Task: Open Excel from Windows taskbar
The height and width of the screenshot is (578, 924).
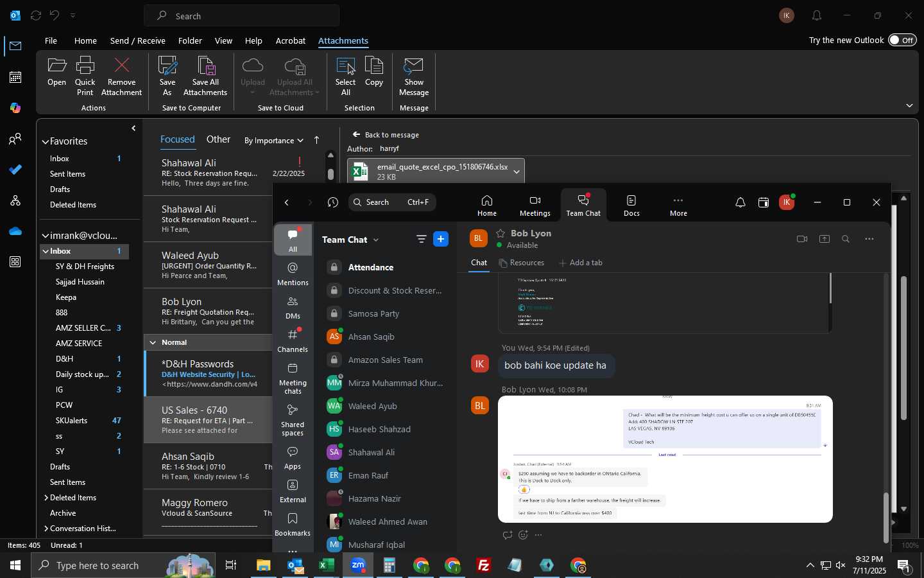Action: (x=327, y=565)
